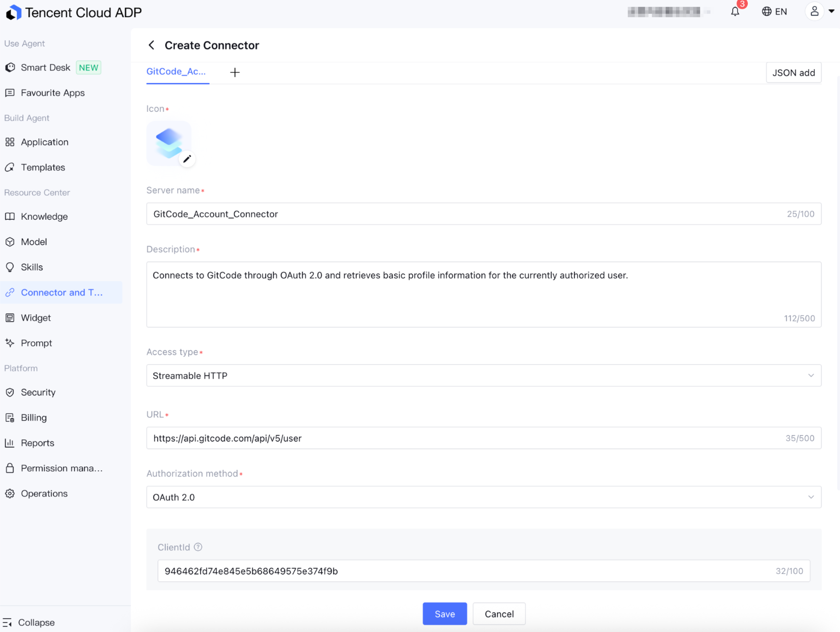This screenshot has height=632, width=840.
Task: Click the Connector link icon in sidebar
Action: (x=10, y=292)
